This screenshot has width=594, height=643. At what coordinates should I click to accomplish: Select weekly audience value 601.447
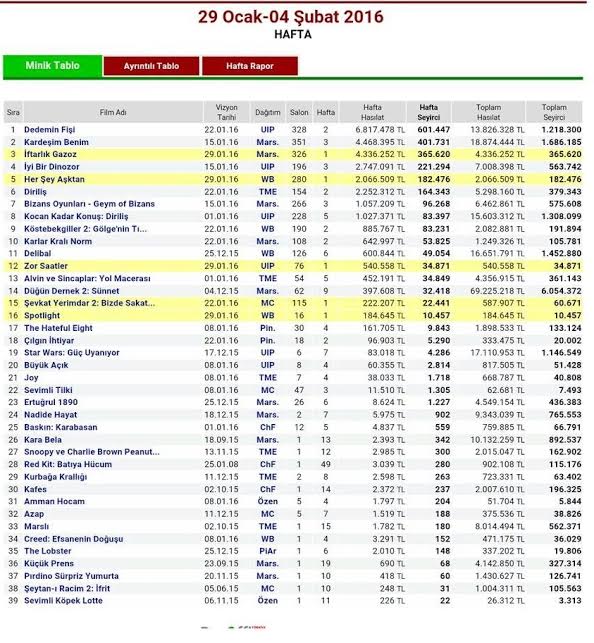[434, 130]
